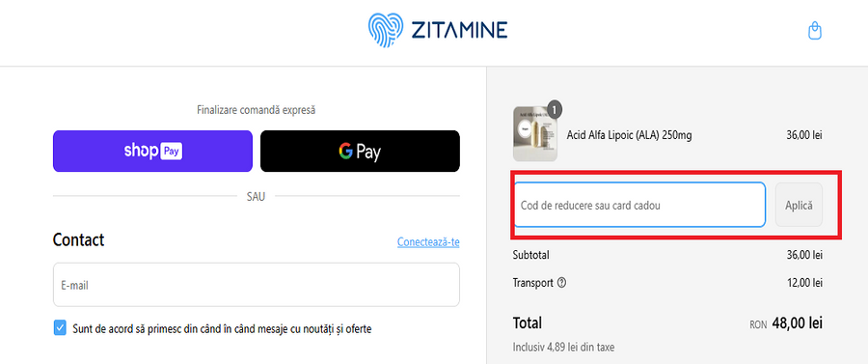Apply discount with the Aplică button
This screenshot has height=364, width=868.
point(799,205)
